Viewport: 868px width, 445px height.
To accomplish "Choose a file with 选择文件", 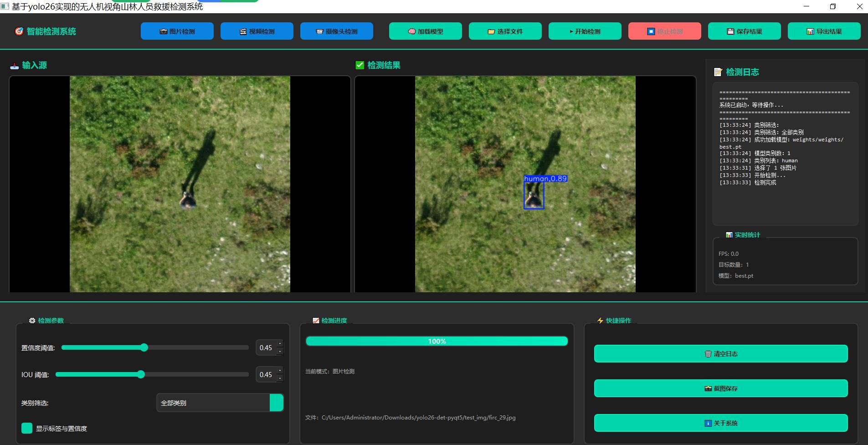I will (x=505, y=31).
